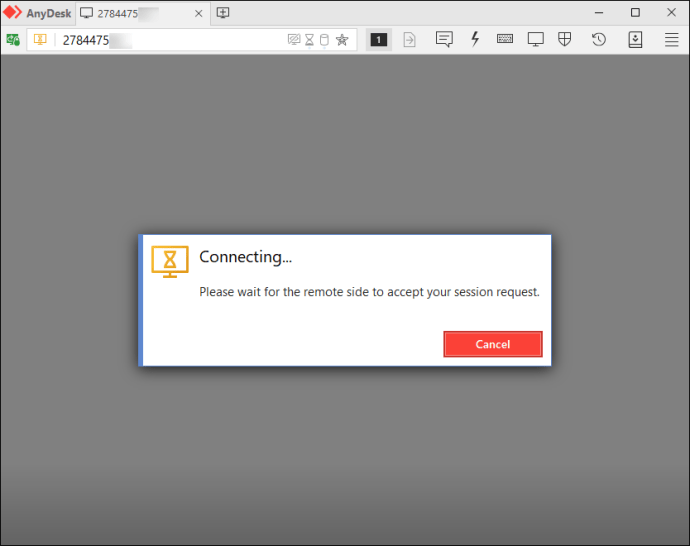Open the Actions lightning bolt menu
Image resolution: width=690 pixels, height=546 pixels.
point(475,39)
